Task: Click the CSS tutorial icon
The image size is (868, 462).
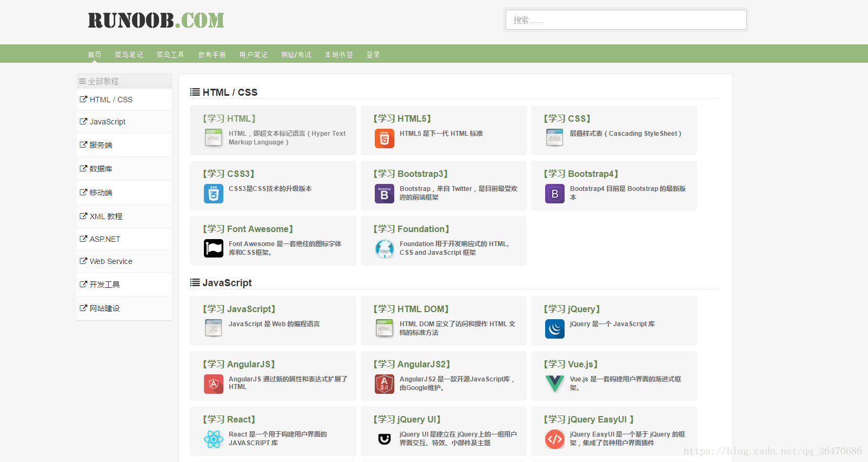Action: click(555, 138)
